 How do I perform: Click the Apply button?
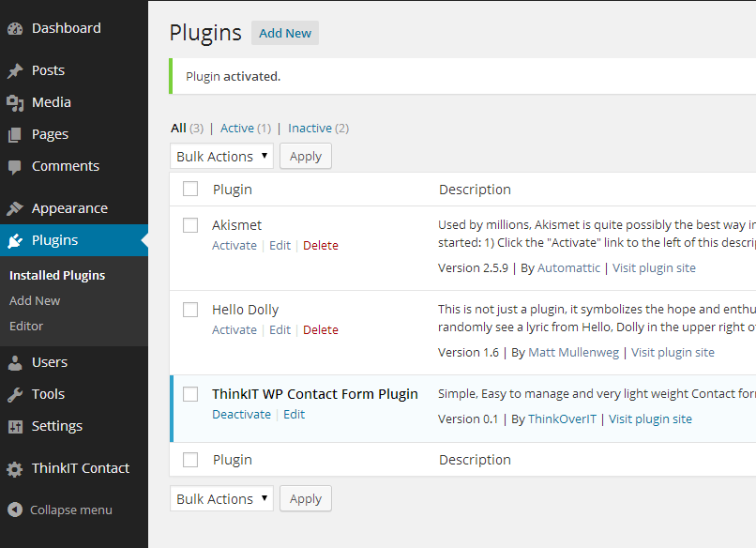[x=305, y=156]
